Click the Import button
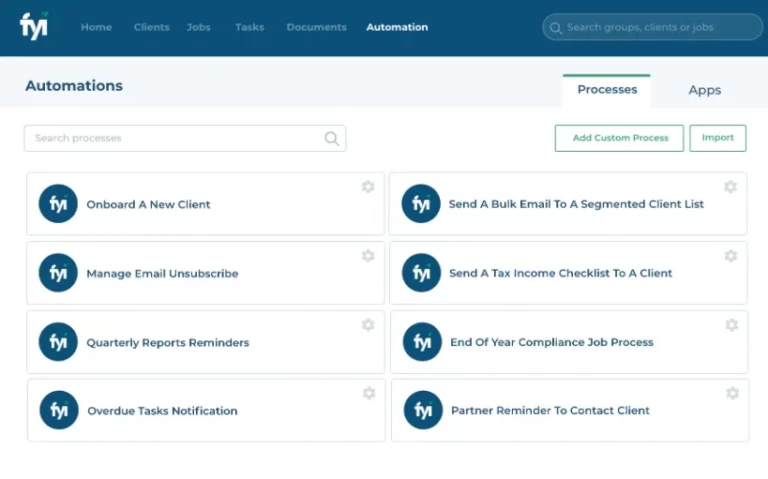The height and width of the screenshot is (479, 768). (717, 138)
